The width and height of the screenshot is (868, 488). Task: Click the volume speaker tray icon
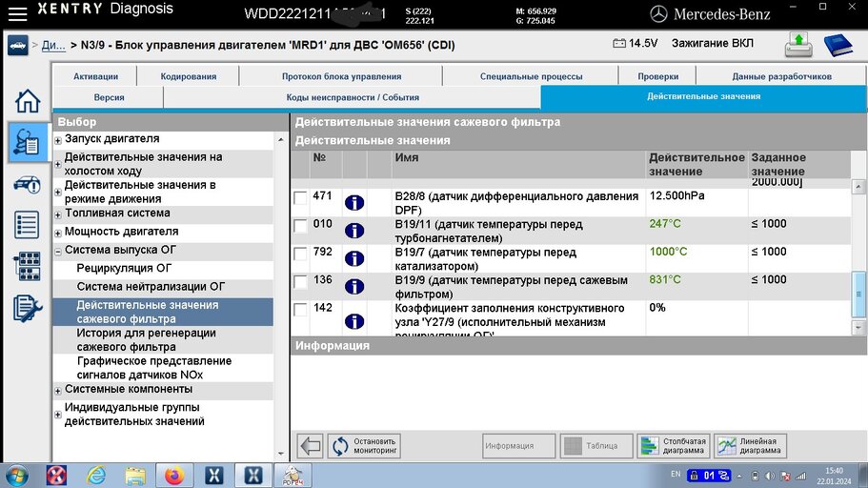pos(770,477)
